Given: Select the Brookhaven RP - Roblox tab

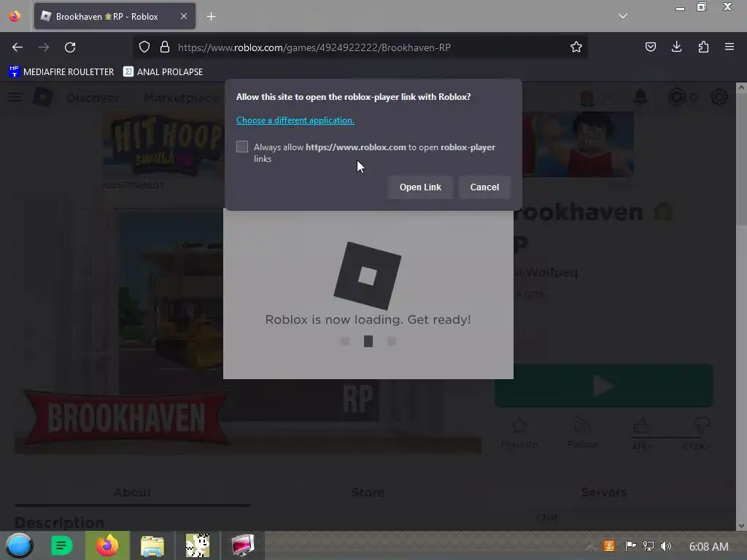Looking at the screenshot, I should [x=115, y=16].
